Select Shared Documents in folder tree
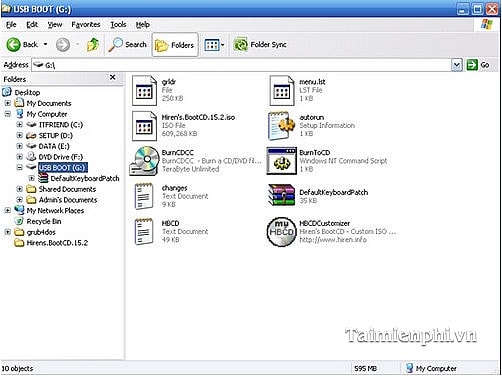Screen dimensions: 502x377 [67, 189]
